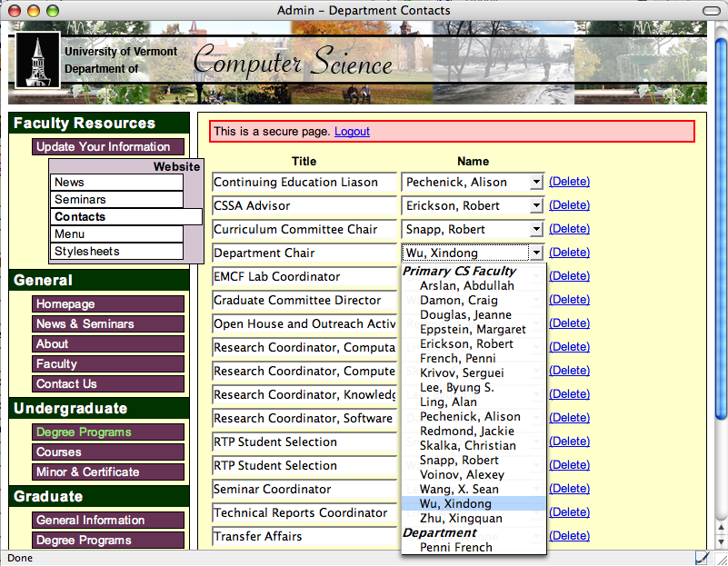
Task: Click the scrollbar up arrow
Action: [721, 528]
